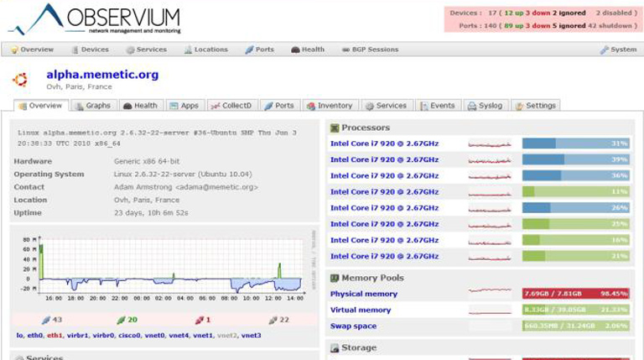Switch to the Settings tab

pyautogui.click(x=536, y=106)
